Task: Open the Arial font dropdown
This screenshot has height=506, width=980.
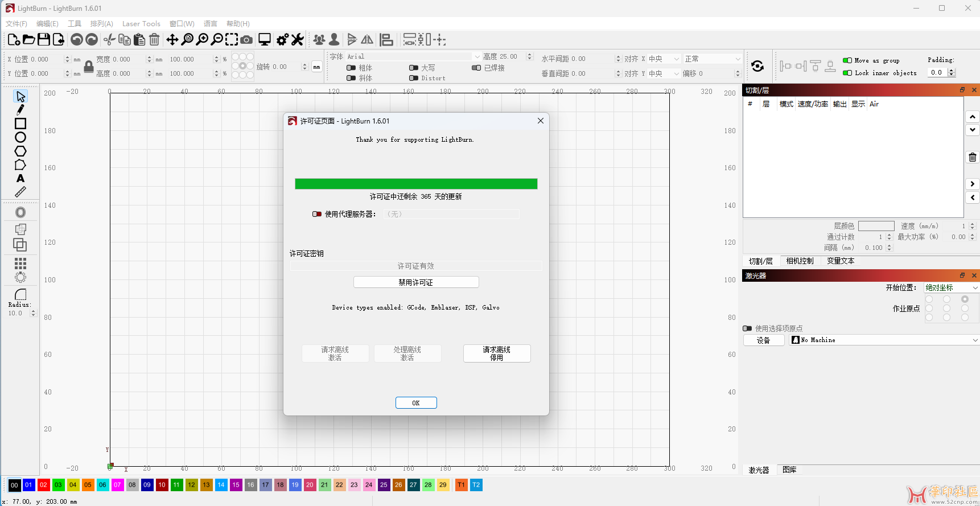Action: click(x=414, y=56)
